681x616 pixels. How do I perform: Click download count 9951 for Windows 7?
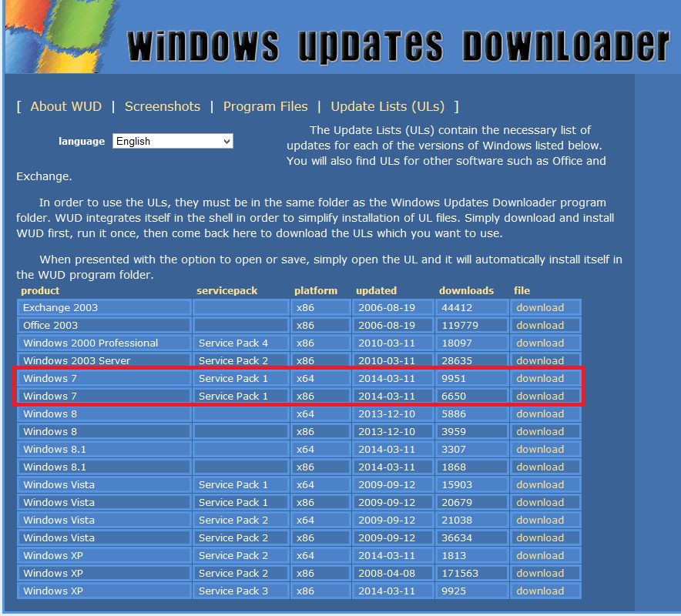tap(454, 378)
